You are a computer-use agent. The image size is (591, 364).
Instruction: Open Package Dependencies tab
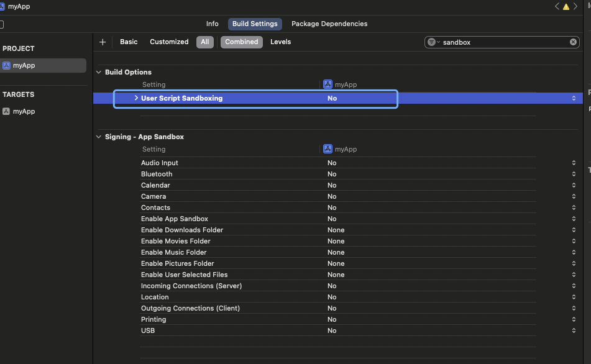[329, 24]
